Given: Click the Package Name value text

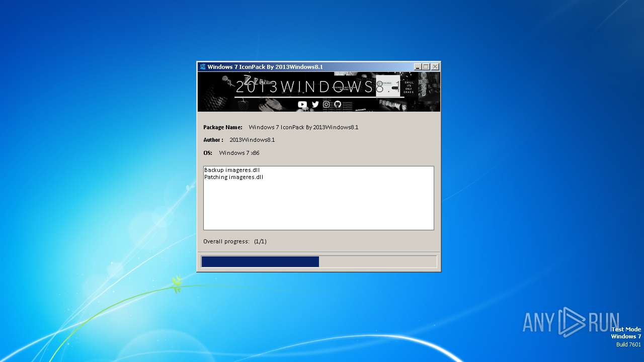Looking at the screenshot, I should tap(303, 127).
